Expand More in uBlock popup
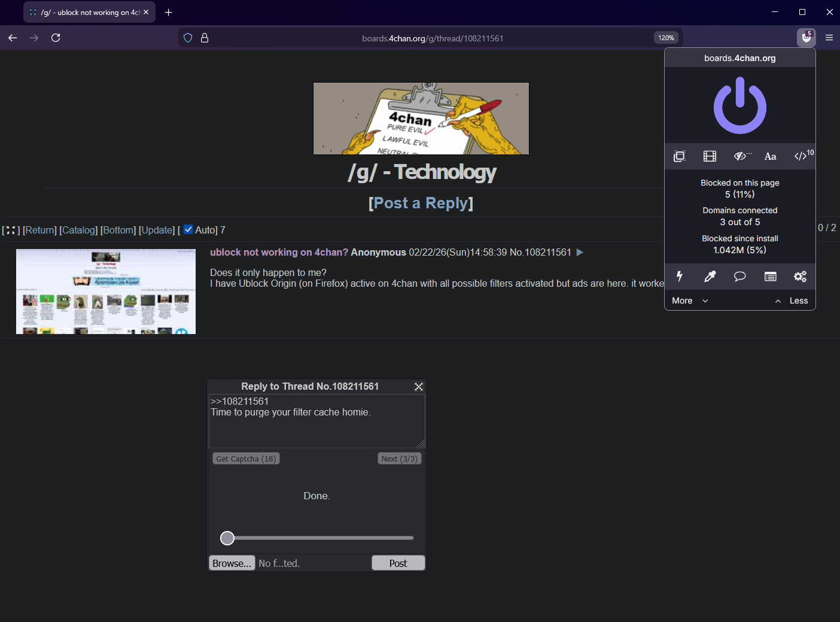Viewport: 840px width, 622px height. coord(690,301)
